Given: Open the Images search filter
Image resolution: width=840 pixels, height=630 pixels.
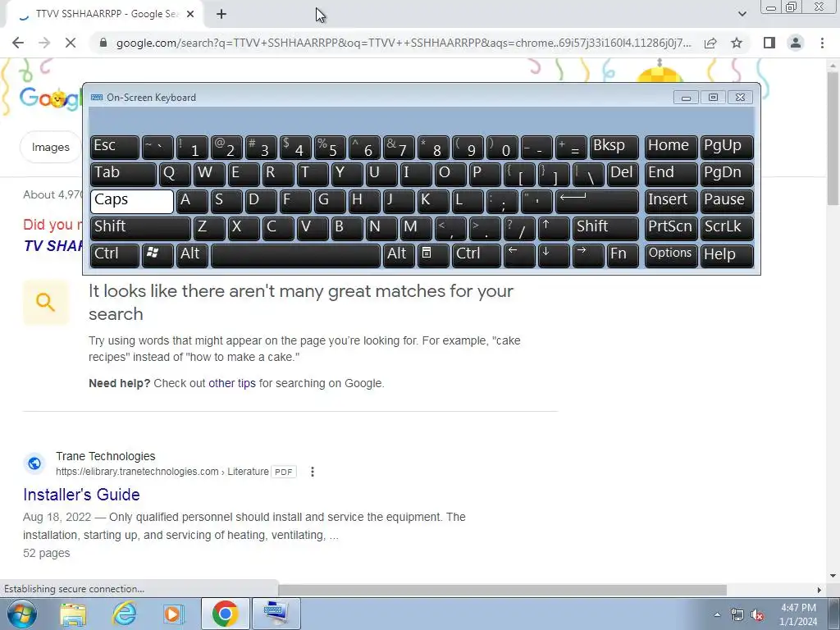Looking at the screenshot, I should (50, 147).
